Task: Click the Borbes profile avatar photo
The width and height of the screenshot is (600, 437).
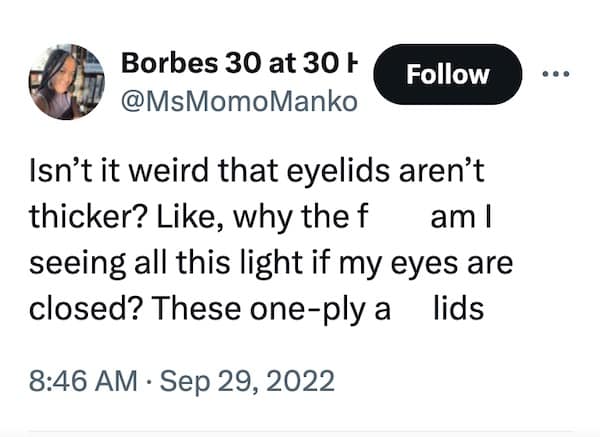Action: click(x=66, y=82)
